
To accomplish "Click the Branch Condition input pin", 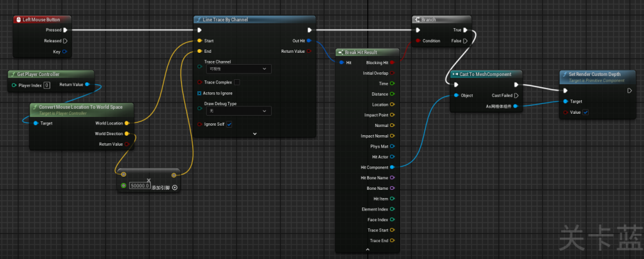I will pos(417,41).
